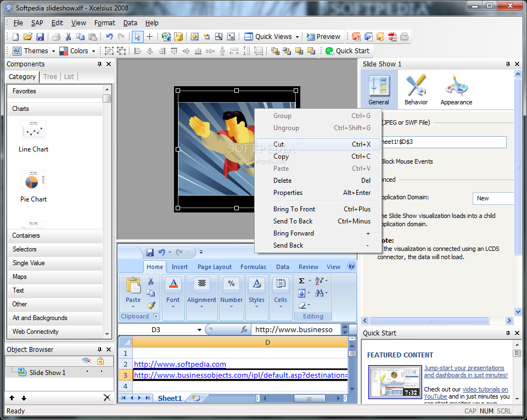
Task: Open the General properties tab icon
Action: [x=379, y=90]
